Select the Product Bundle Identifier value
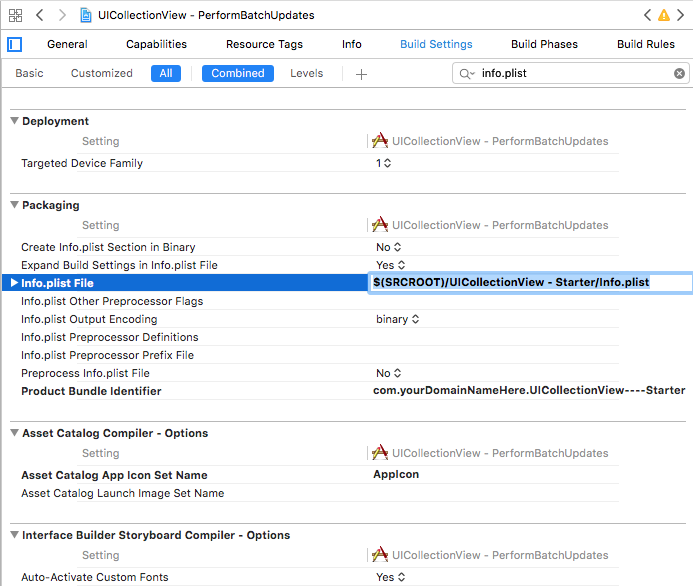Viewport: 693px width, 586px height. [529, 390]
